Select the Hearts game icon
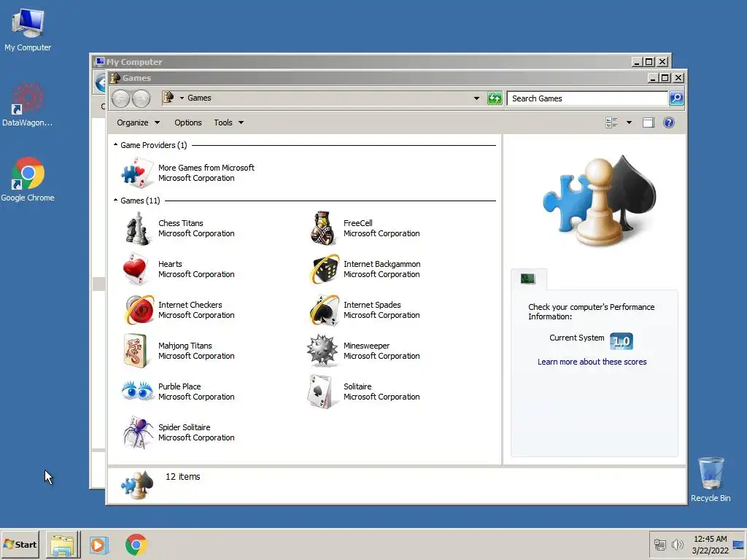 136,269
